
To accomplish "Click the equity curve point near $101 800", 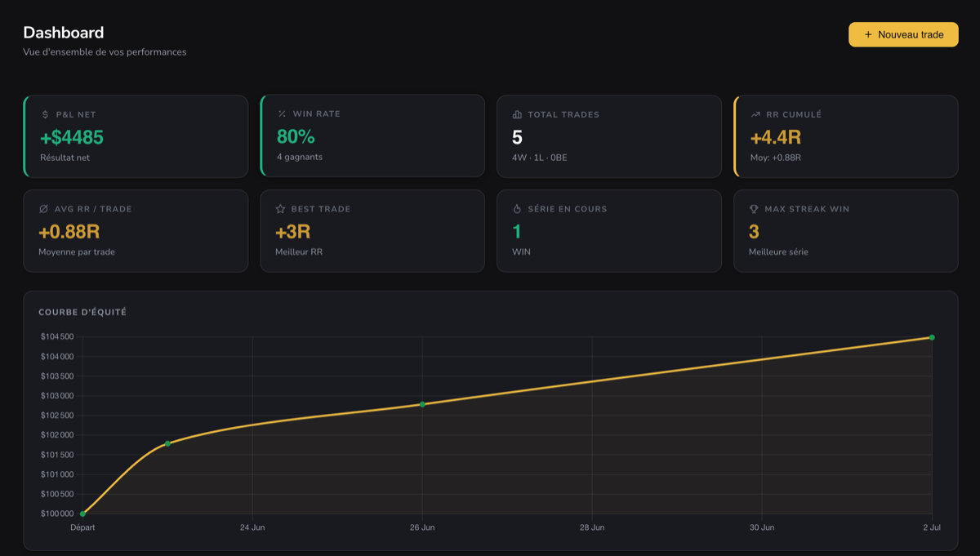I will point(167,443).
